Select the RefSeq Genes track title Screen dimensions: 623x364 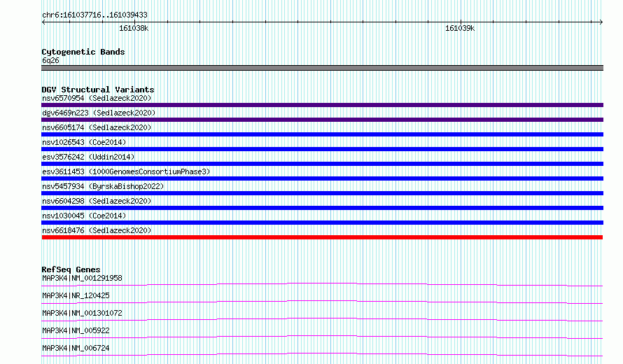[71, 269]
